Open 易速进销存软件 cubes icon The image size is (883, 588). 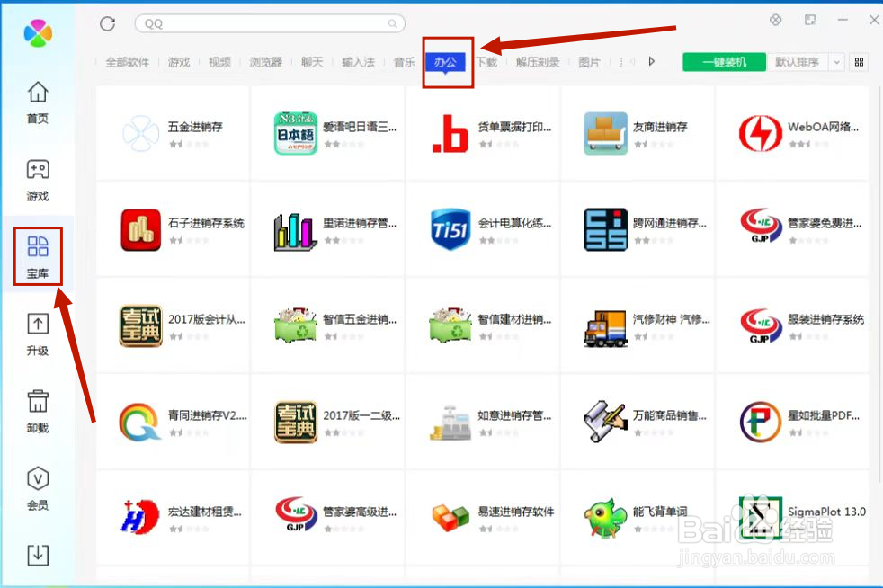tap(450, 518)
